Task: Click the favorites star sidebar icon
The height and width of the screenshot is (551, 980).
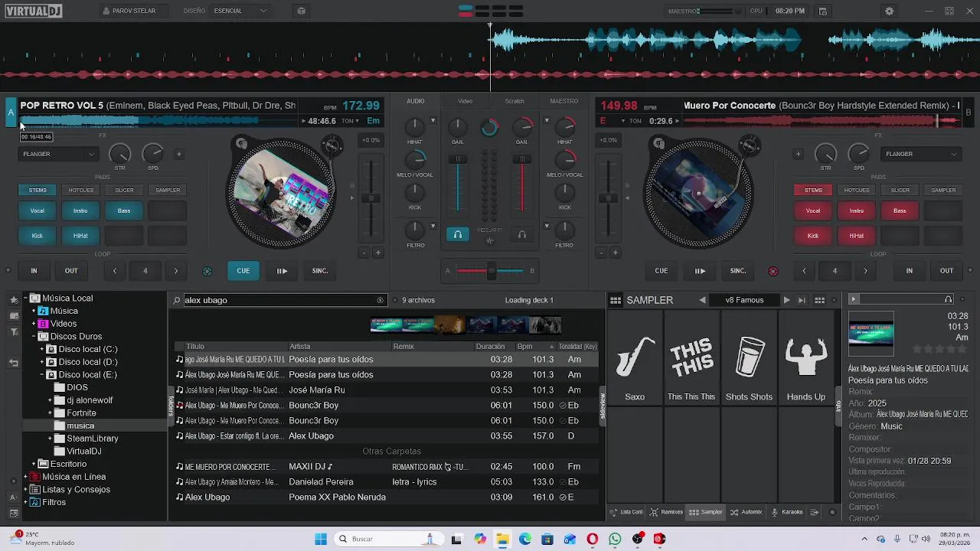Action: [14, 300]
